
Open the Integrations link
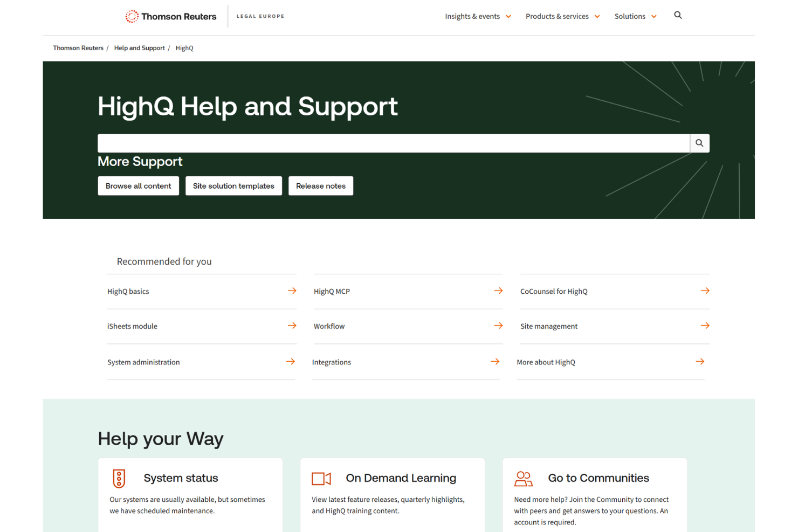pyautogui.click(x=332, y=362)
